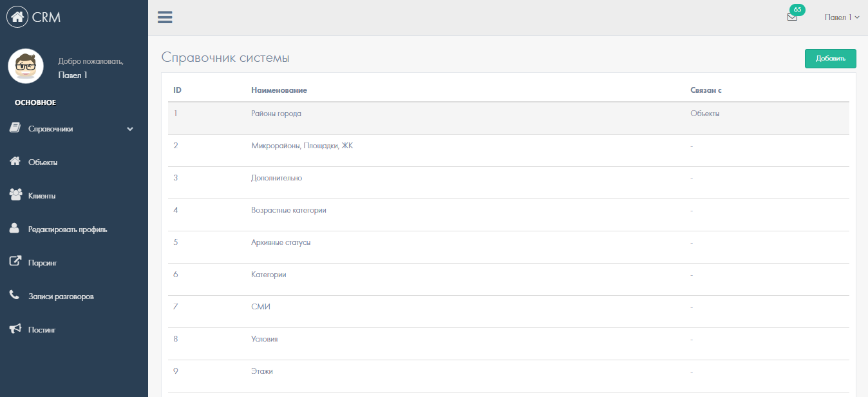Click the external-link icon beside Парсинг
This screenshot has height=397, width=868.
[x=15, y=262]
